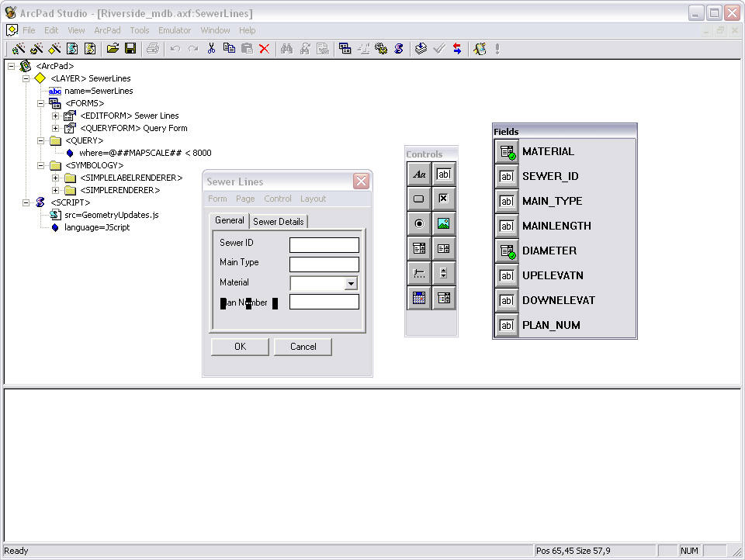Expand the <SIMPLELABELRENDERER> node

(x=56, y=178)
